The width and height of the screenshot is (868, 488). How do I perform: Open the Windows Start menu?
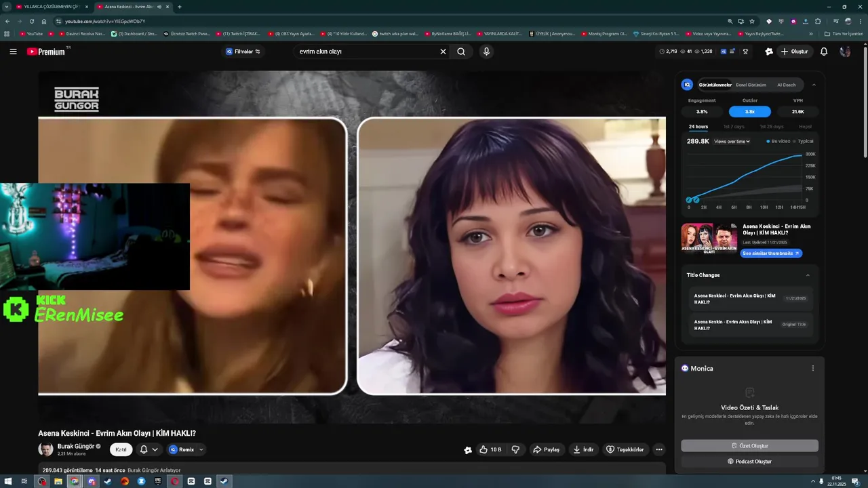point(7,481)
